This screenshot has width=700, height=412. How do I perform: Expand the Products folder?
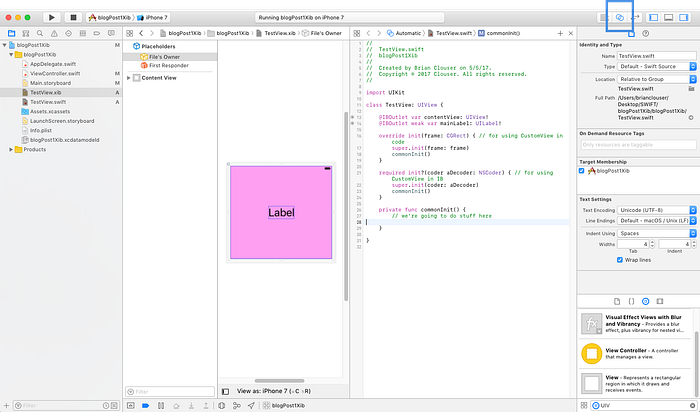[11, 150]
